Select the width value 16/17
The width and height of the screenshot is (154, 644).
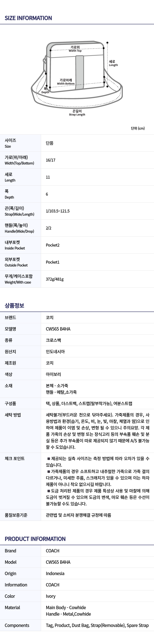(51, 160)
